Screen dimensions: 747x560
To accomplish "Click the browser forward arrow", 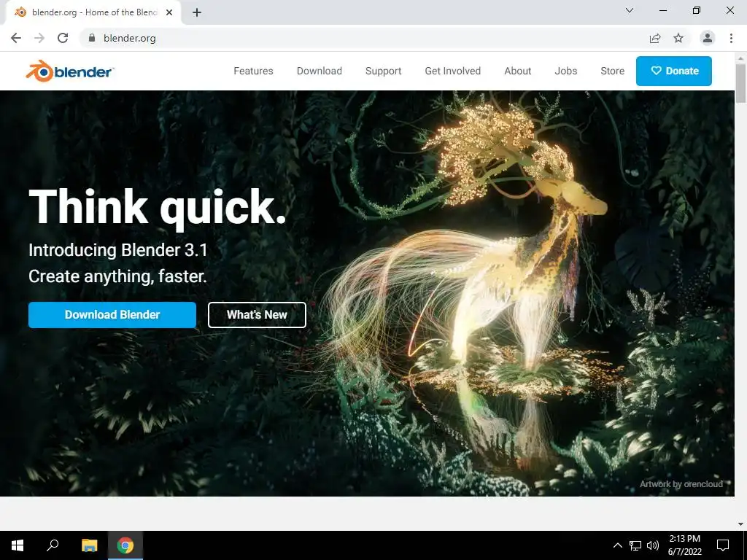I will pyautogui.click(x=39, y=38).
